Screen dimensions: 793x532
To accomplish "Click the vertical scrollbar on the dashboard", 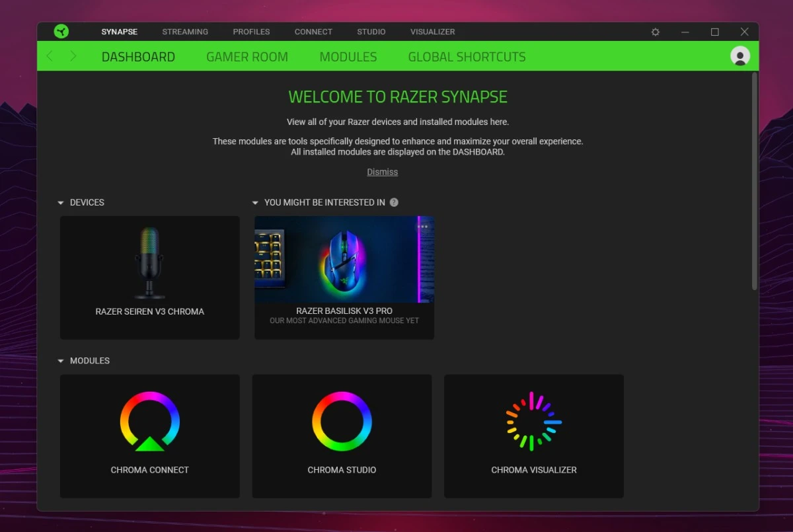I will [755, 180].
